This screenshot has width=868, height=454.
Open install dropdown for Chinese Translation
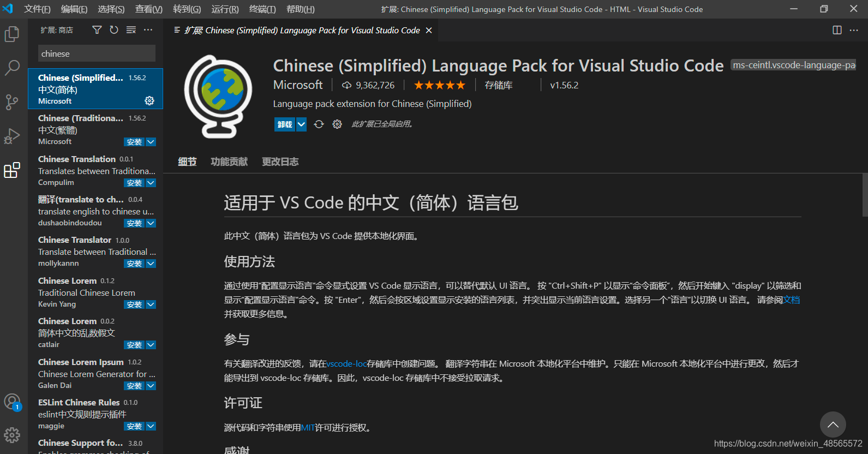[x=151, y=183]
